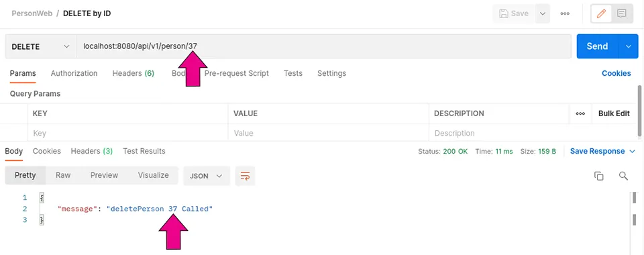This screenshot has width=644, height=255.
Task: Click the Cookies link at right
Action: coord(616,74)
